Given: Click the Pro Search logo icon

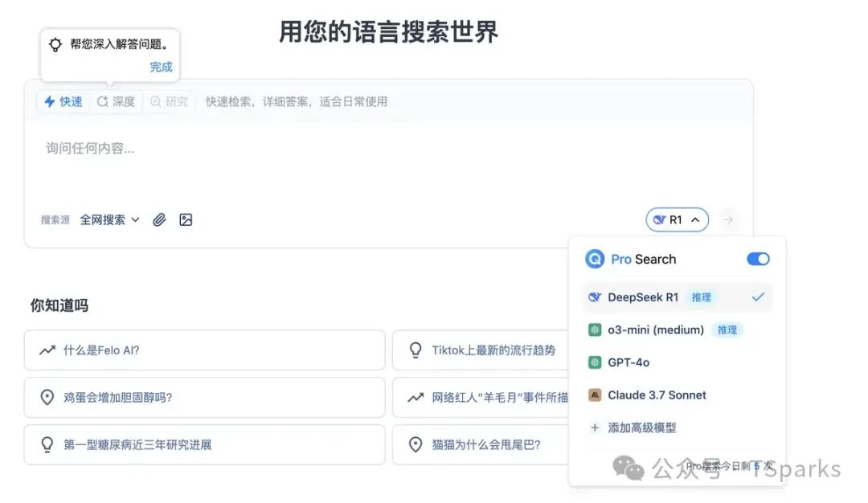Looking at the screenshot, I should (x=595, y=259).
